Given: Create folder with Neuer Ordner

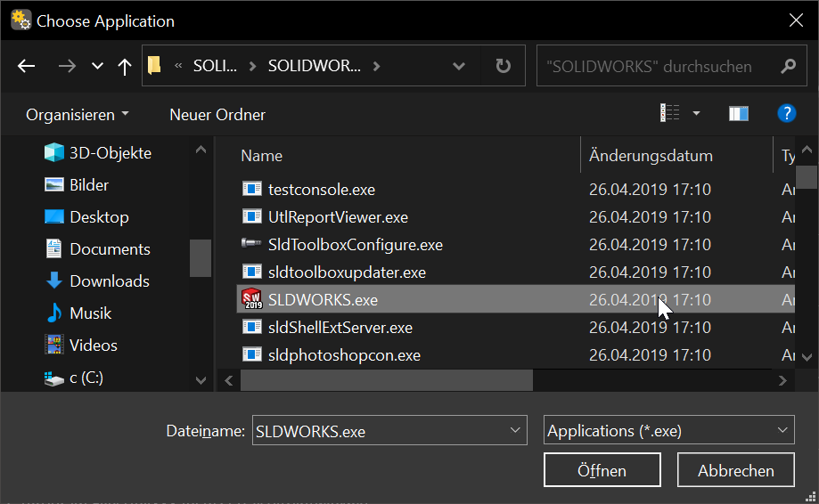Looking at the screenshot, I should pos(217,115).
